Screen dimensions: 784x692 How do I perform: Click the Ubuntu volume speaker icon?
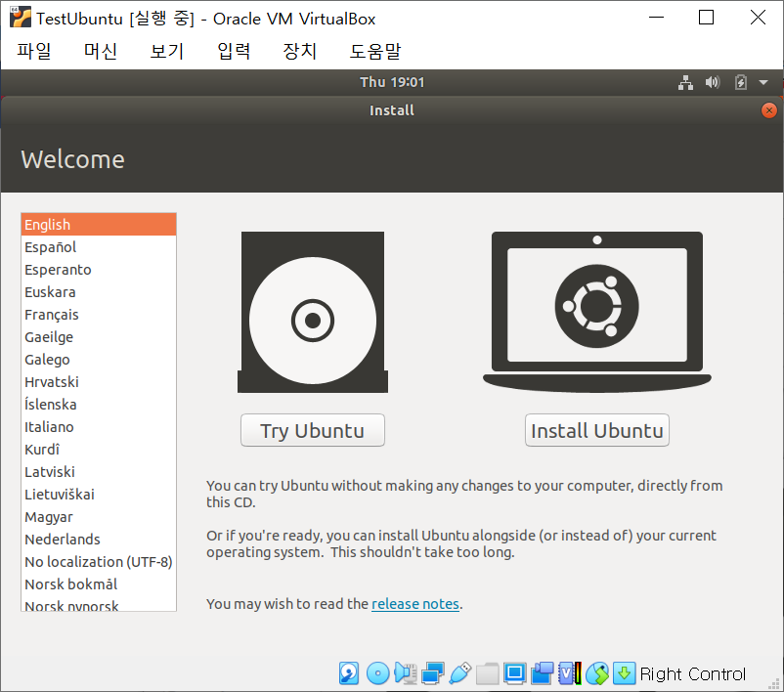(x=713, y=82)
